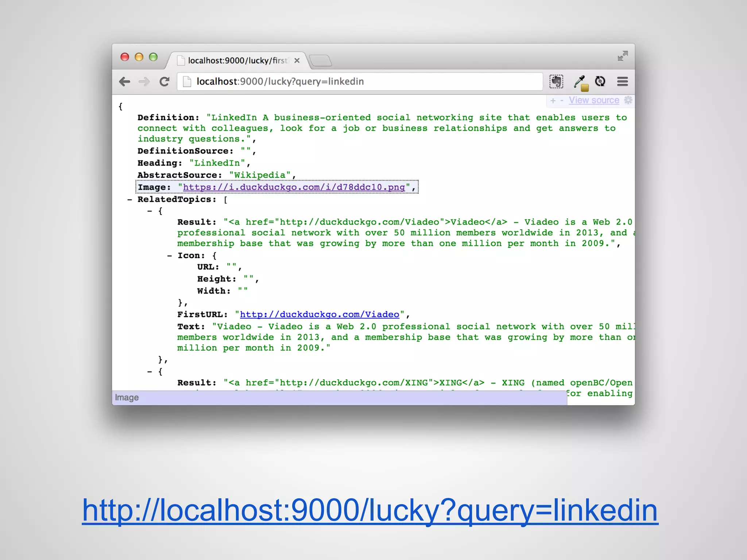Collapse the RelatedTopics array
747x560 pixels.
(129, 200)
